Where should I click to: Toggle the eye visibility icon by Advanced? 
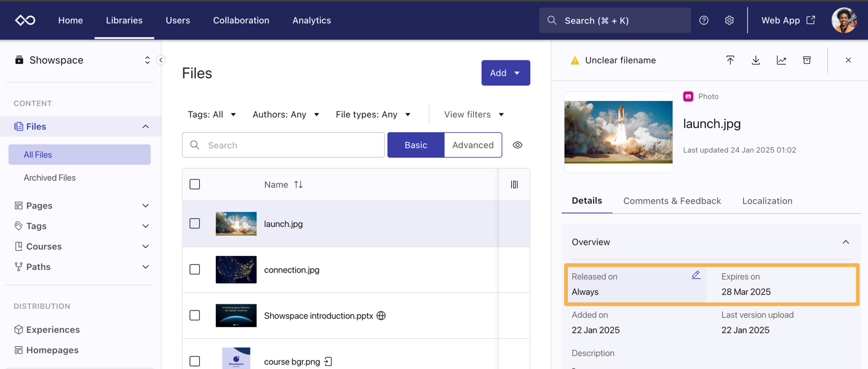[x=517, y=145]
